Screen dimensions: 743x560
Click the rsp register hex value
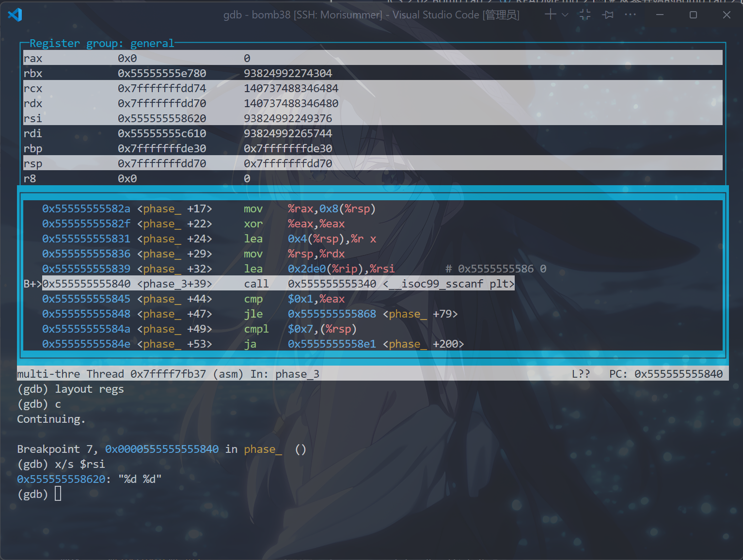[x=162, y=163]
